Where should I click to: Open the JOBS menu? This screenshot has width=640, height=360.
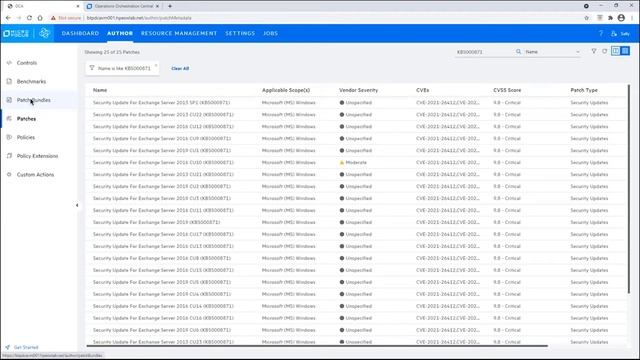pos(270,33)
